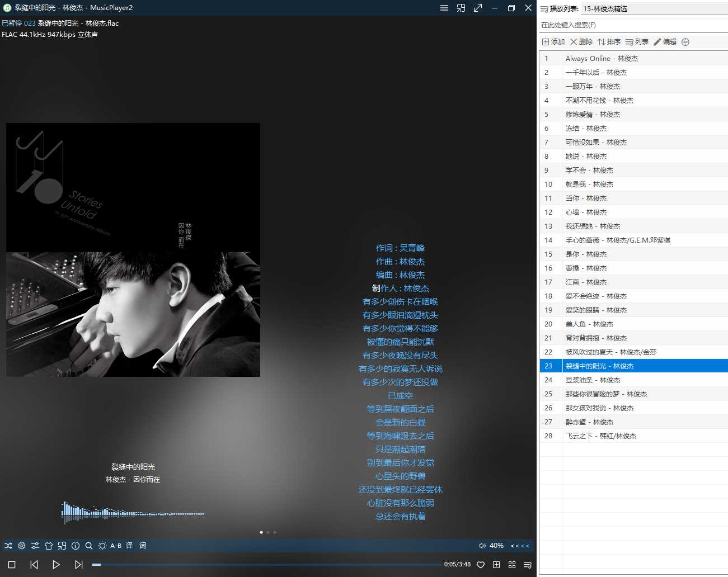Open the settings gear icon
This screenshot has height=577, width=728.
(x=21, y=546)
